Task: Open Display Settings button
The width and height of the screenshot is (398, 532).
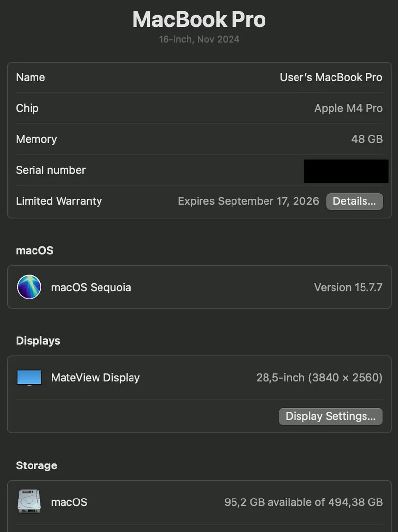Action: [331, 416]
